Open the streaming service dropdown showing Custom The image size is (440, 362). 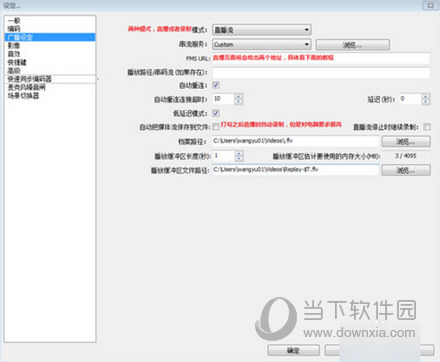point(262,44)
